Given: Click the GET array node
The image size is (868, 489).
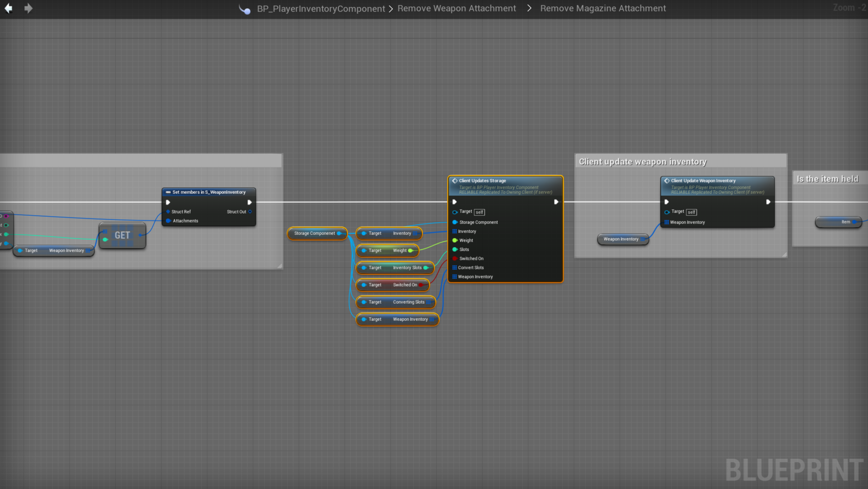Looking at the screenshot, I should (x=122, y=235).
